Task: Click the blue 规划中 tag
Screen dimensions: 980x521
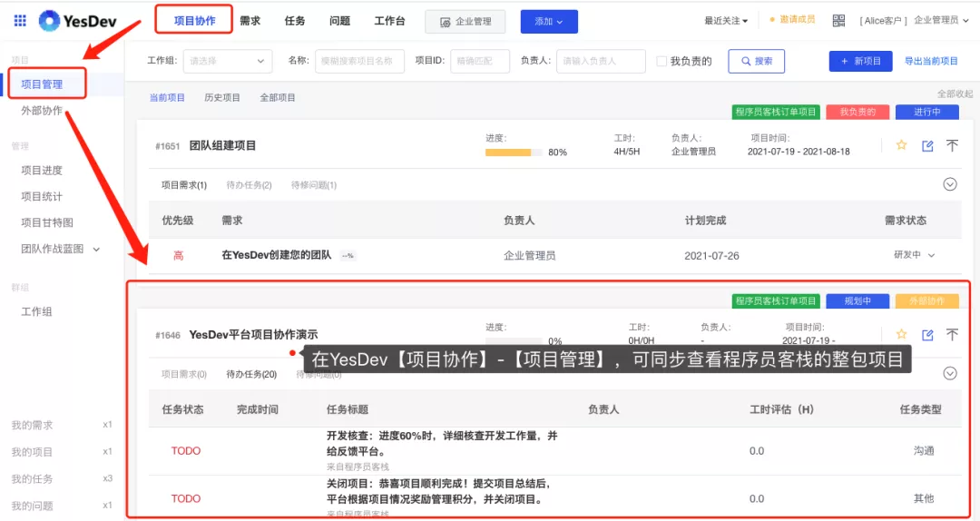Action: (x=857, y=300)
